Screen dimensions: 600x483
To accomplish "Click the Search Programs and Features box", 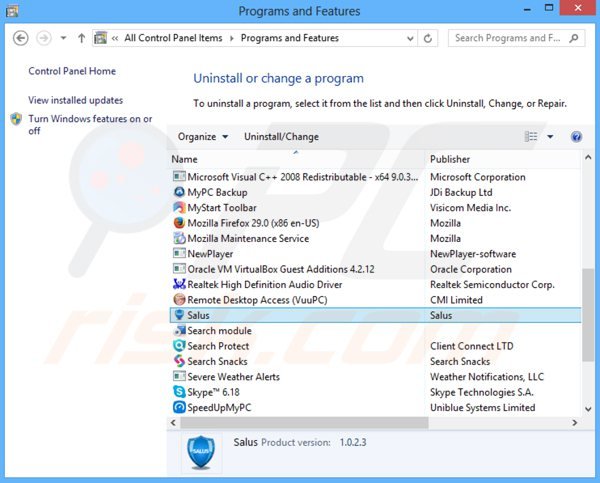I will coord(516,38).
